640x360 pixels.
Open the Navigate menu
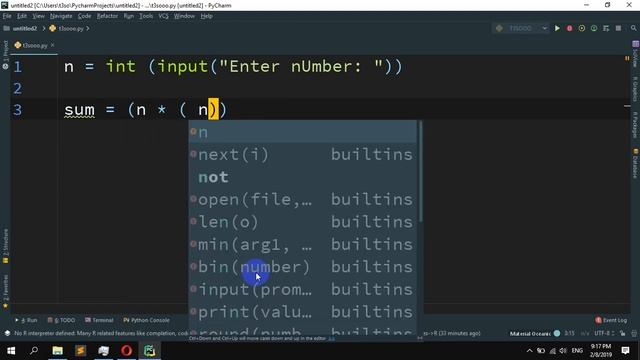[61, 16]
